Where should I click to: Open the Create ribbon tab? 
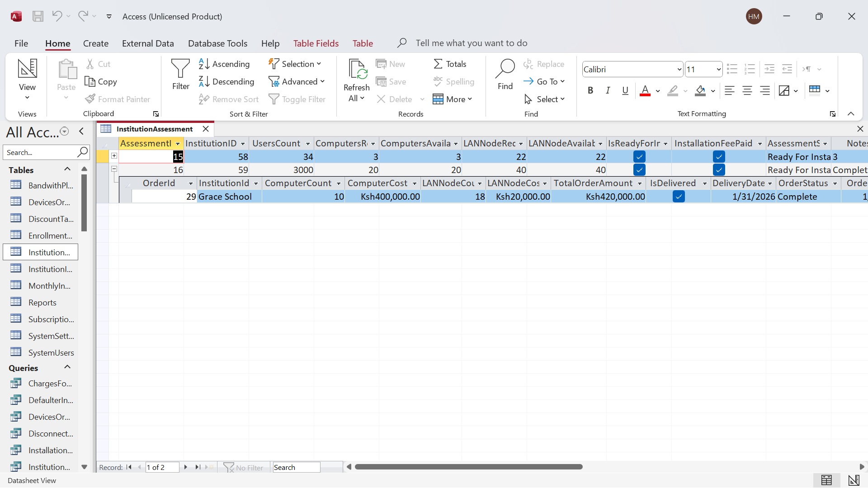[x=96, y=43]
